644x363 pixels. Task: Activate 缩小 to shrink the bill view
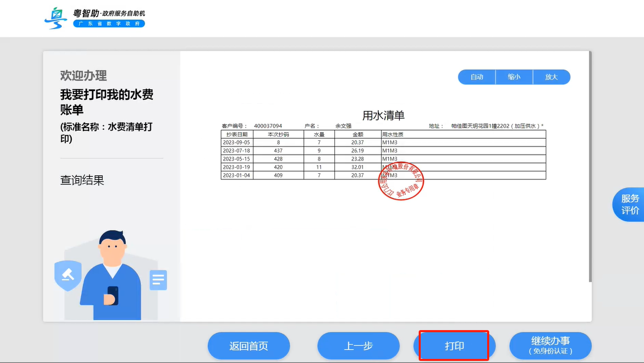pos(514,77)
